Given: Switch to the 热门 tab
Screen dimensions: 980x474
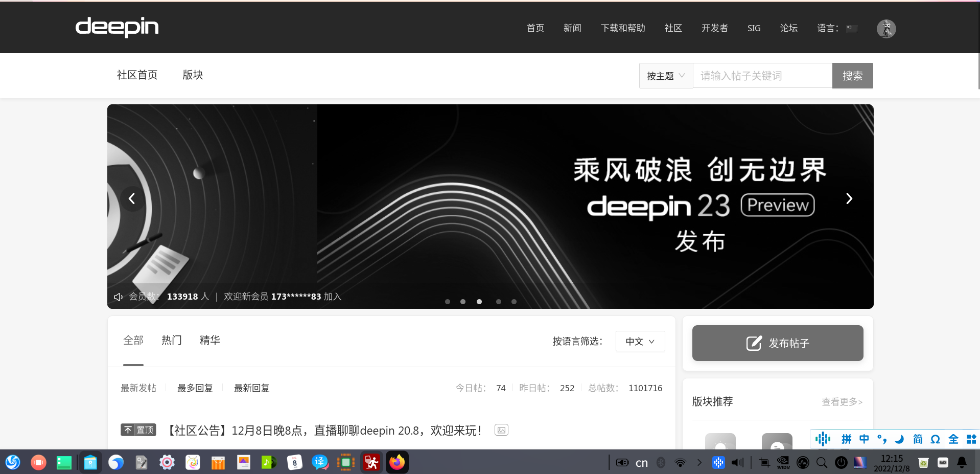Looking at the screenshot, I should point(171,340).
